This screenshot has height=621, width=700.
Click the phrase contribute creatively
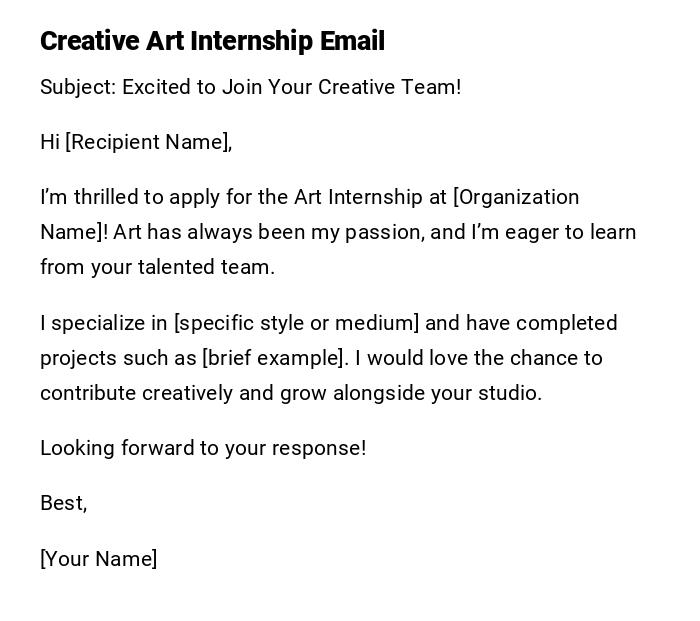[136, 393]
